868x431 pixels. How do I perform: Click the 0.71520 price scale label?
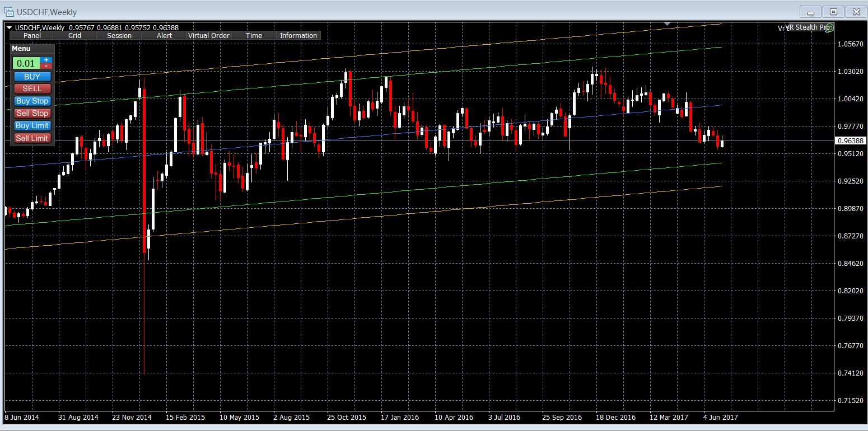851,401
